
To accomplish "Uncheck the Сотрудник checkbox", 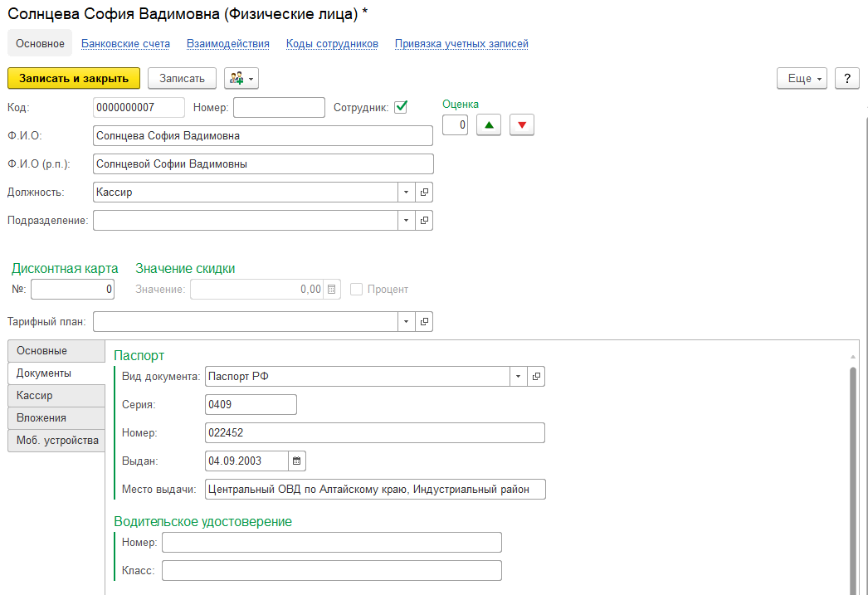I will [401, 107].
